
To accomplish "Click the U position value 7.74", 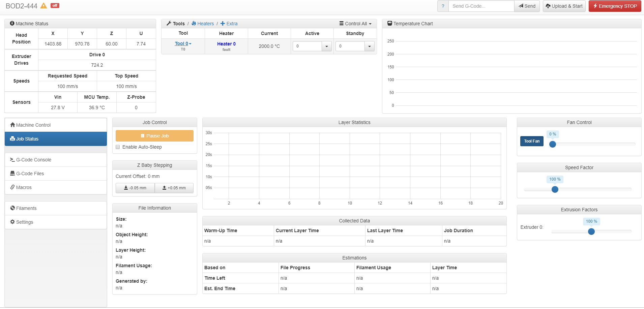I will 141,44.
